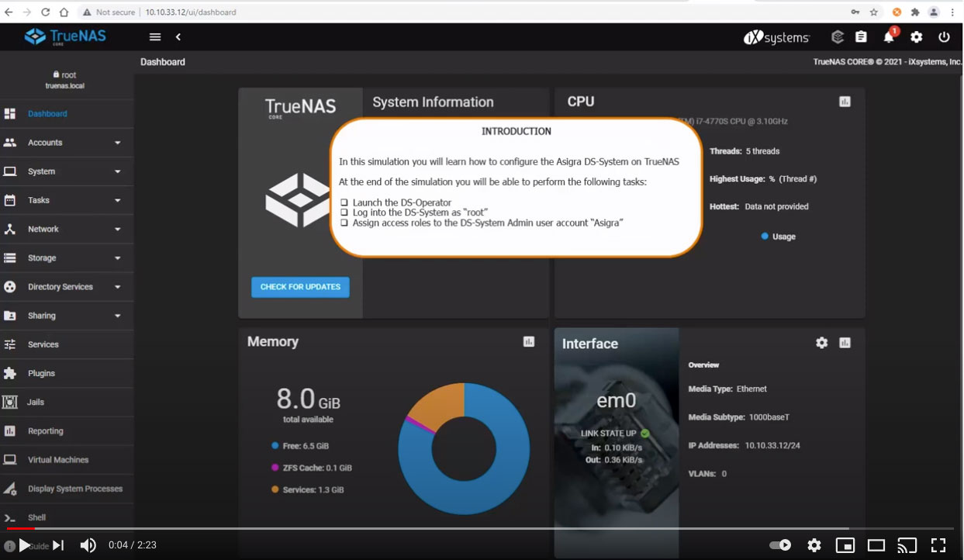Expand Directory Services menu arrow
This screenshot has width=964, height=560.
(x=117, y=287)
